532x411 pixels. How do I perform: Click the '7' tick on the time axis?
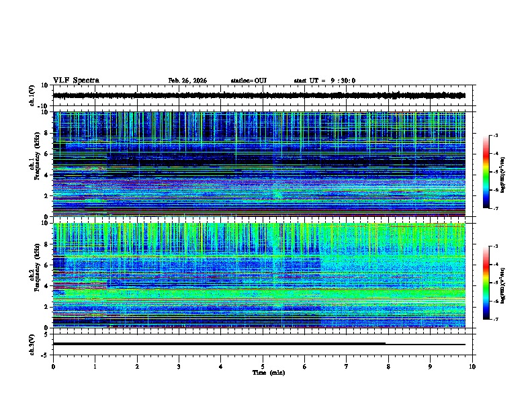(347, 367)
